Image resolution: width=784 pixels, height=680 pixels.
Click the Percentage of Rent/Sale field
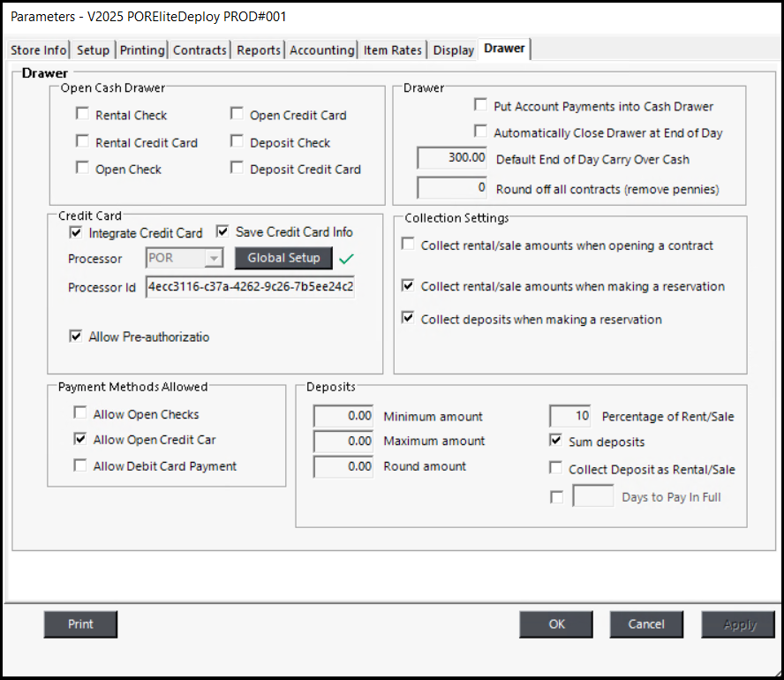(570, 416)
